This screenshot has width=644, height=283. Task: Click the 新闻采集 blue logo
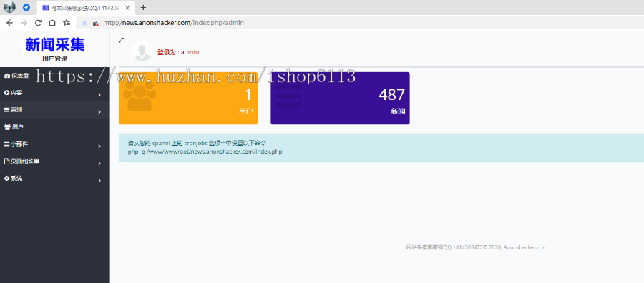click(54, 45)
